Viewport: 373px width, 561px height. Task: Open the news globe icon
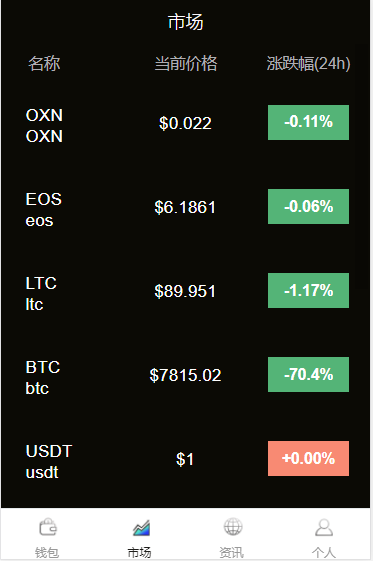[233, 527]
